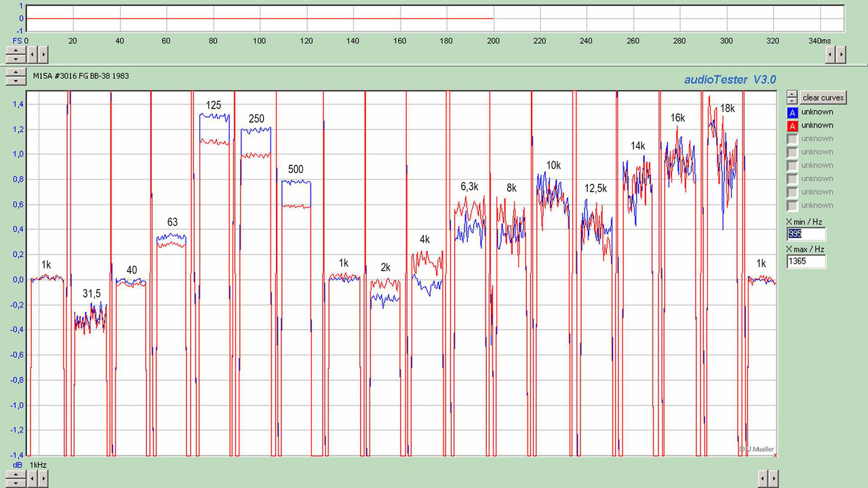The height and width of the screenshot is (488, 868).
Task: Decrease dB scale with down arrow
Action: pyautogui.click(x=16, y=483)
